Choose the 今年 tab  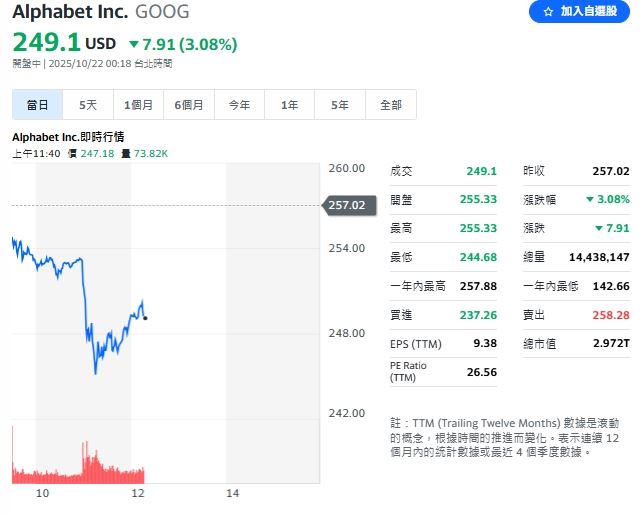tap(239, 105)
